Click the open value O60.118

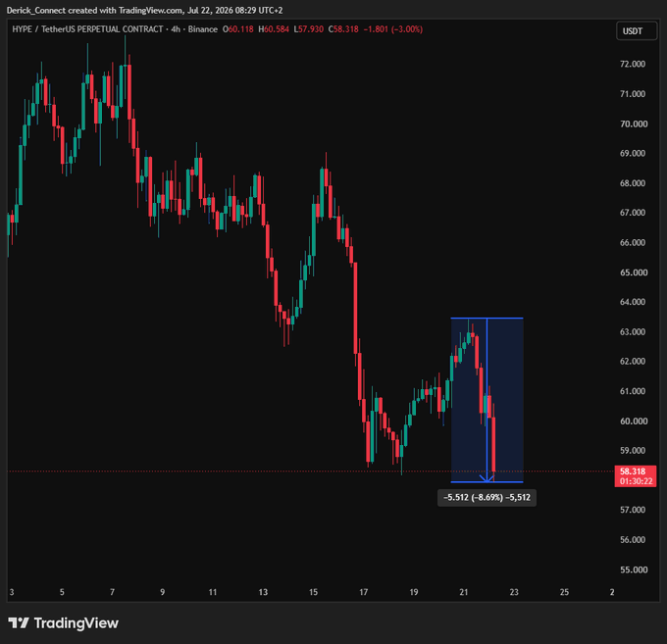237,29
